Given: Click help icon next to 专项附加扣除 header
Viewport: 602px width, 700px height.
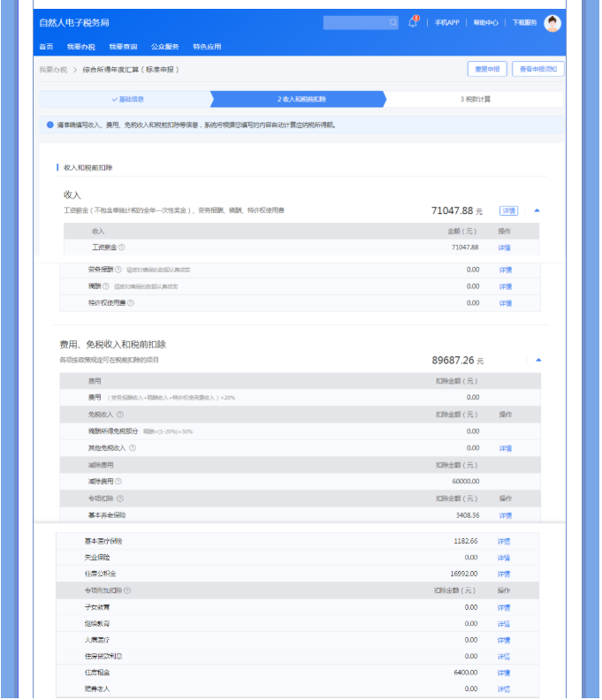Looking at the screenshot, I should [x=127, y=590].
